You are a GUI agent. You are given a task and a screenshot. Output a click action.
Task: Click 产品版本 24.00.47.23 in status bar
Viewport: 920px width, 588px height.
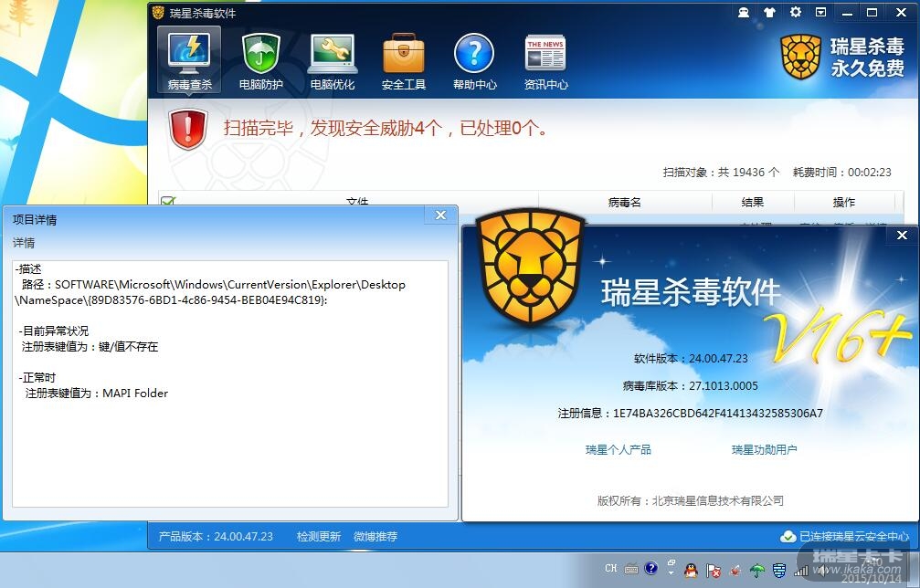click(216, 536)
